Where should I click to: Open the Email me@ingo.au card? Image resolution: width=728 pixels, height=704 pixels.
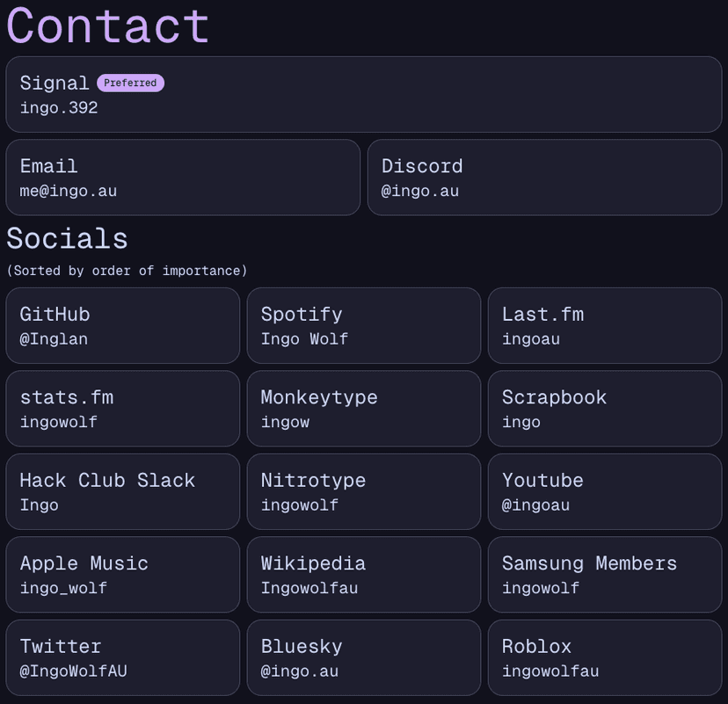pos(183,178)
